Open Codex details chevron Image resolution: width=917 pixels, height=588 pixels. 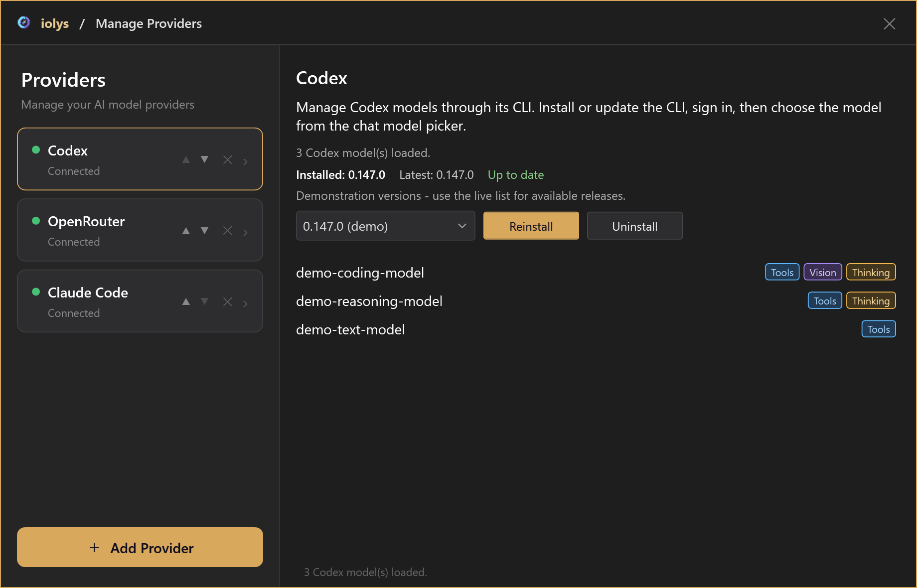click(245, 161)
